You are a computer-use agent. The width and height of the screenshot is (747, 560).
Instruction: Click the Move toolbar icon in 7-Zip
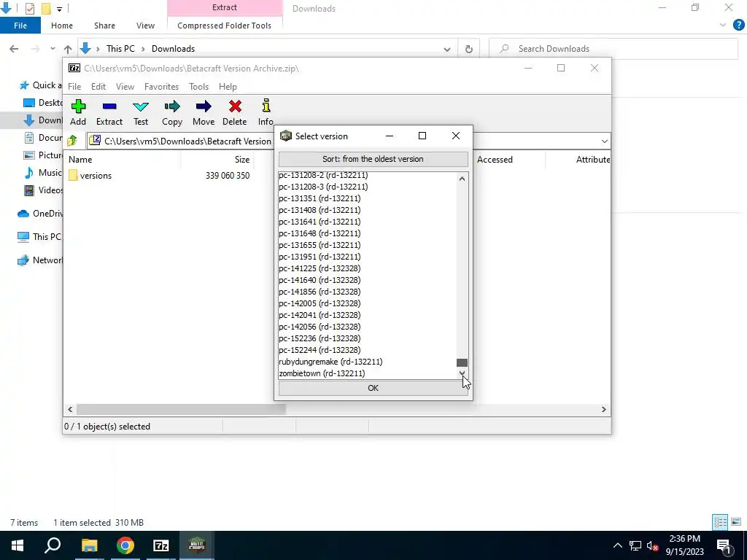click(204, 112)
